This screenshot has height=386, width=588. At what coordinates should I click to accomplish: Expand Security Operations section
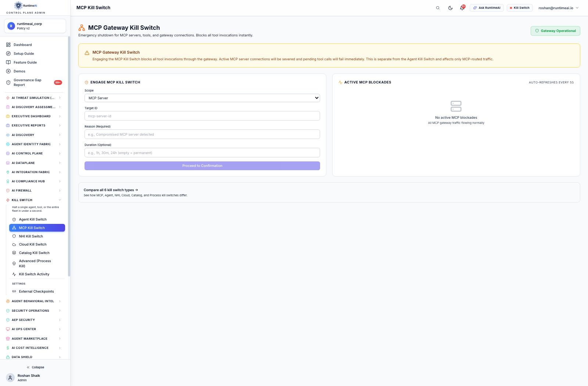[x=34, y=311]
